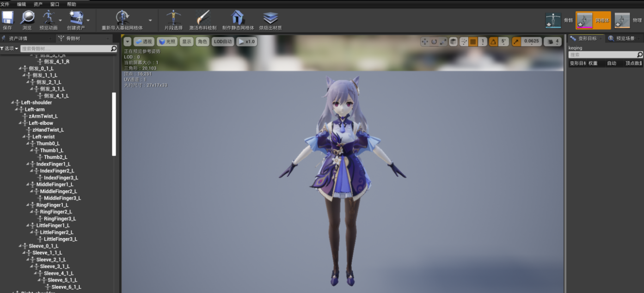Viewport: 644px width, 293px height.
Task: Open the Preview Animation (预览动画) tool
Action: (x=48, y=19)
